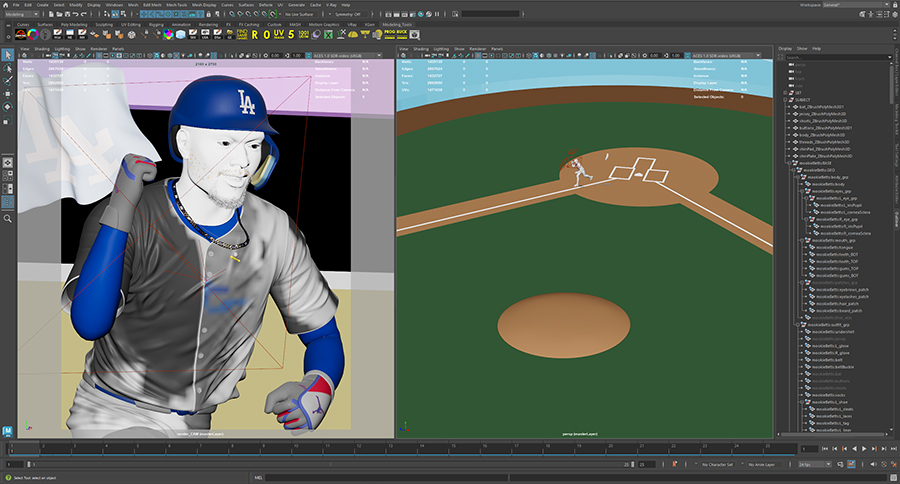Click the camera snapshot shelf icon
This screenshot has width=900, height=484.
414,34
